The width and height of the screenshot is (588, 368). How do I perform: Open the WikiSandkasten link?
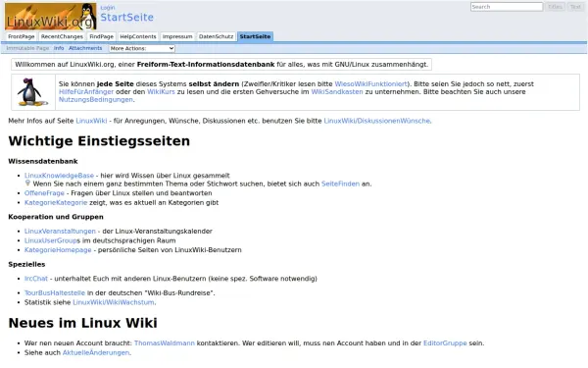(337, 91)
